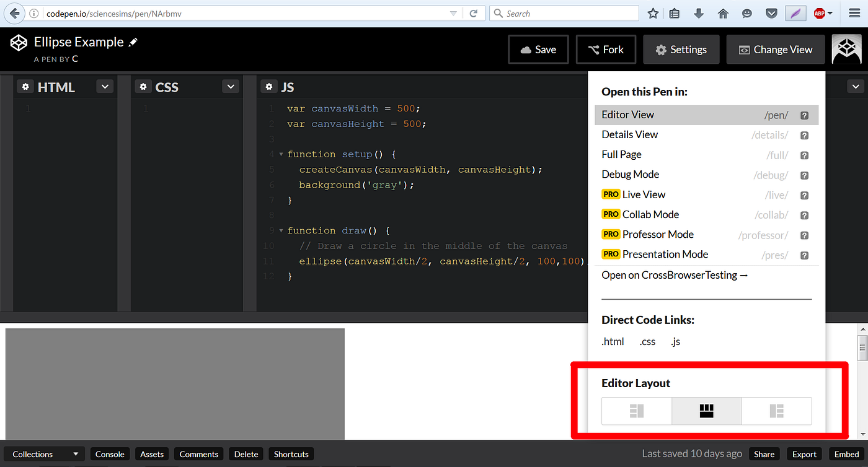Open the Collections dropdown
Screen dimensions: 868x467
[x=43, y=454]
